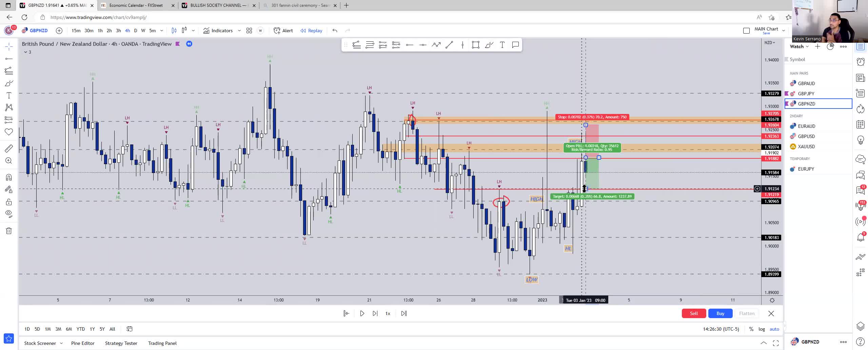Select the XABCD pattern tool
This screenshot has height=350, width=868.
coord(8,107)
